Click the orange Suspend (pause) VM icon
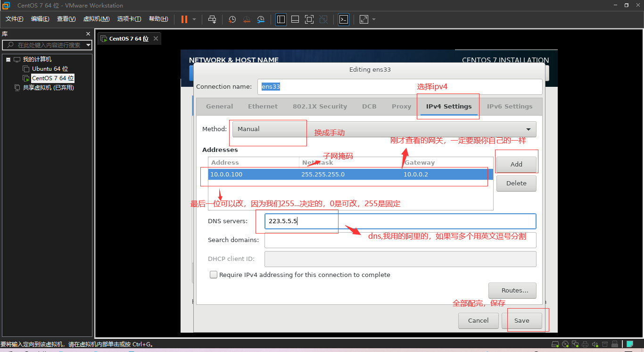 pyautogui.click(x=184, y=19)
